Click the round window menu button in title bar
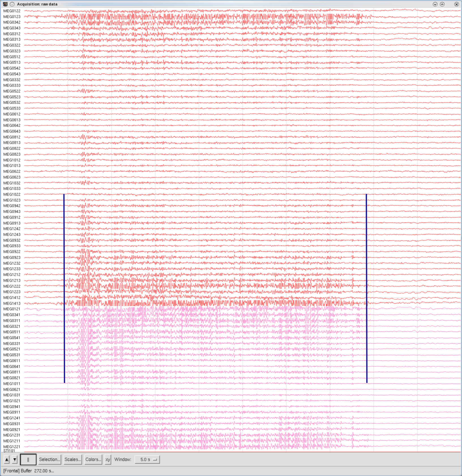Viewport: 462px width, 476px height. (x=12, y=4)
